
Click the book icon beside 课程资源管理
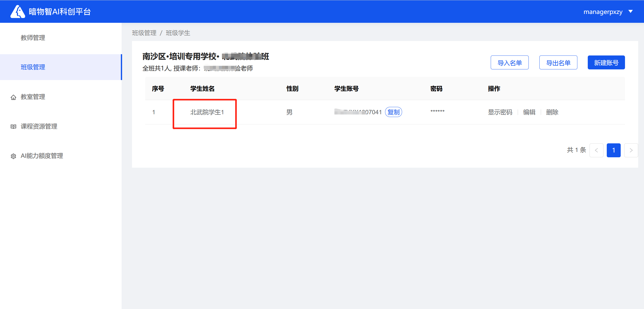[x=13, y=127]
